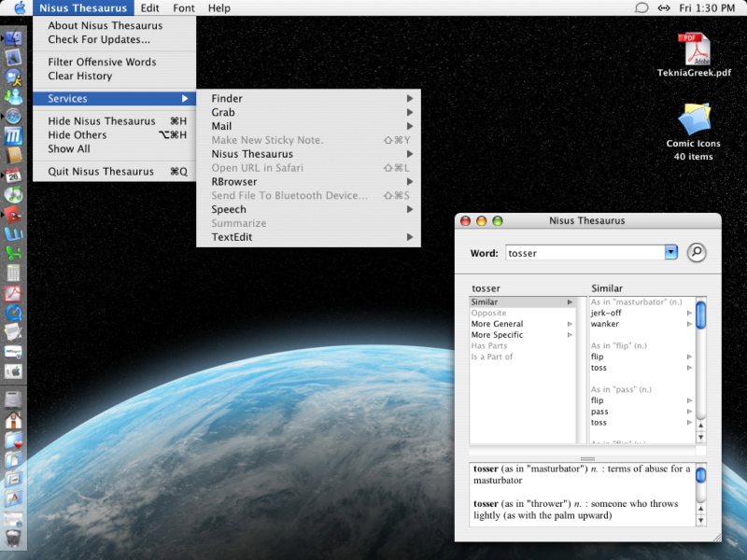Viewport: 747px width, 560px height.
Task: Choose Clear History menu item
Action: click(114, 76)
